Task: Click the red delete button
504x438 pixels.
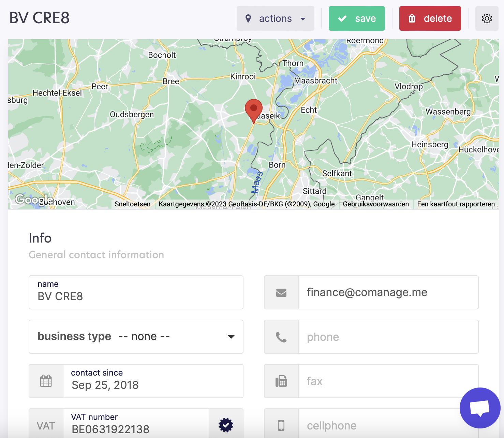Action: tap(430, 18)
